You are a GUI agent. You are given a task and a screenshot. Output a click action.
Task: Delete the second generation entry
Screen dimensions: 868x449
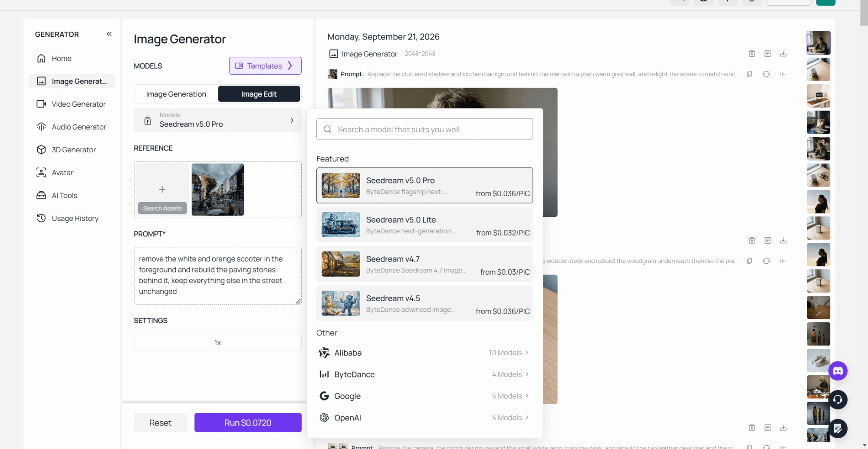[x=752, y=240]
